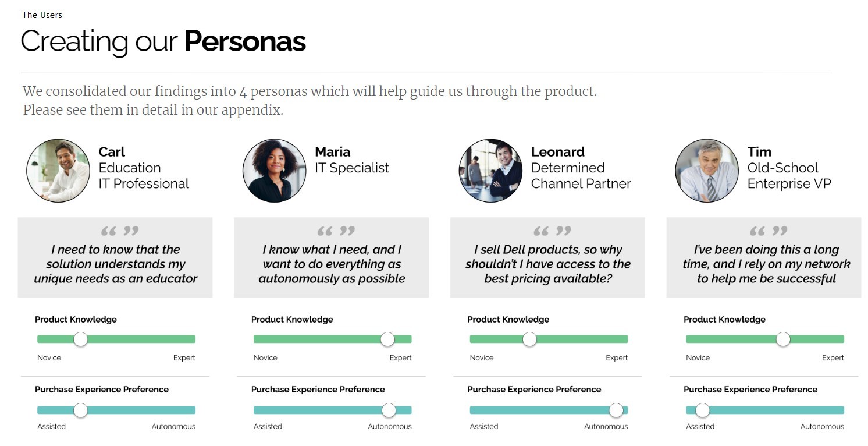
Task: Click Carl's Purchase Experience Preference slider handle
Action: coord(81,410)
